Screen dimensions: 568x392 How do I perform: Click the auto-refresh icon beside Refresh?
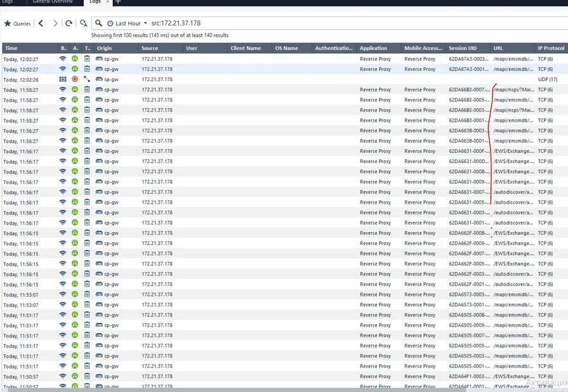pos(83,23)
